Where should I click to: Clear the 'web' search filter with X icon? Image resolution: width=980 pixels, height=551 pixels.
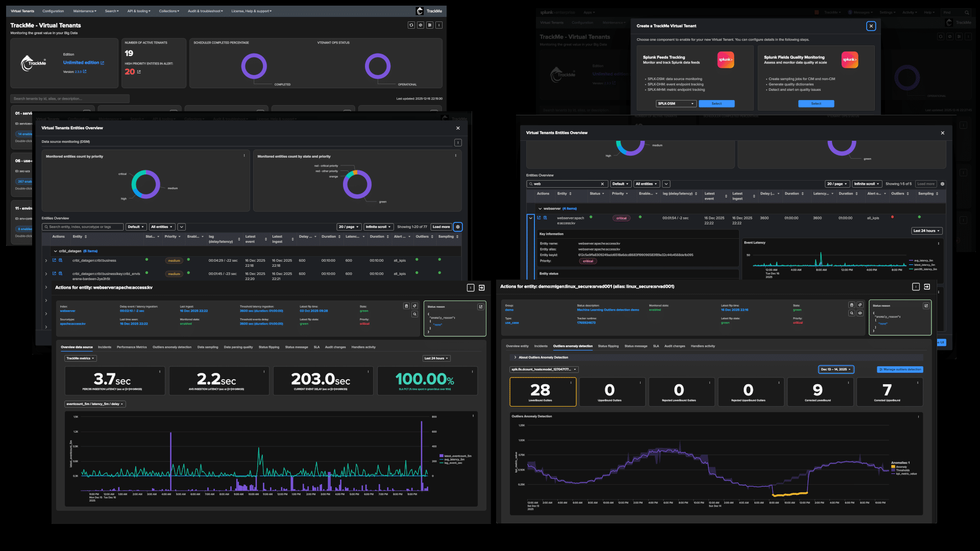(x=602, y=184)
